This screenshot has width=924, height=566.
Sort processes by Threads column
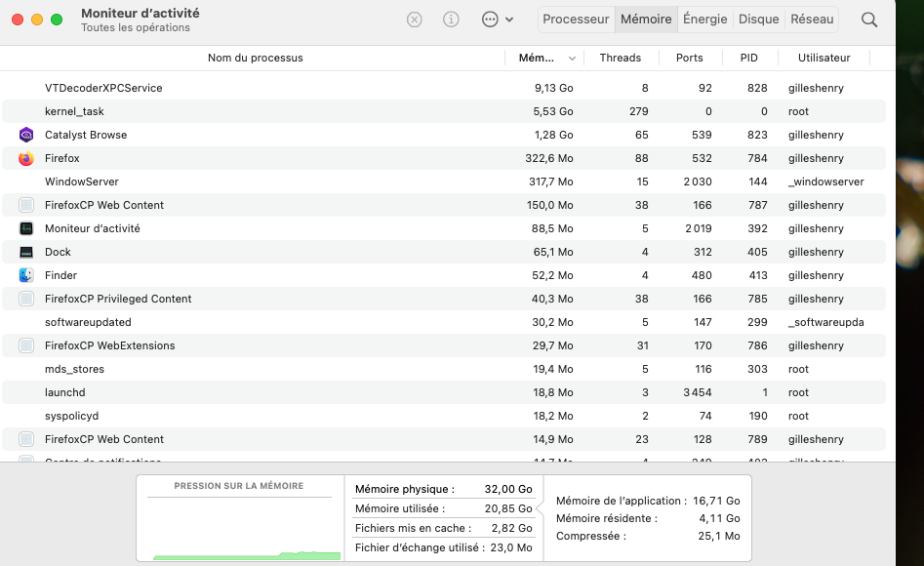coord(621,58)
